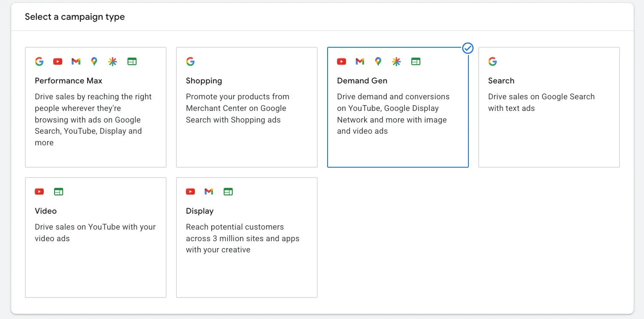Select the Display campaign type
Image resolution: width=644 pixels, height=319 pixels.
[x=247, y=237]
